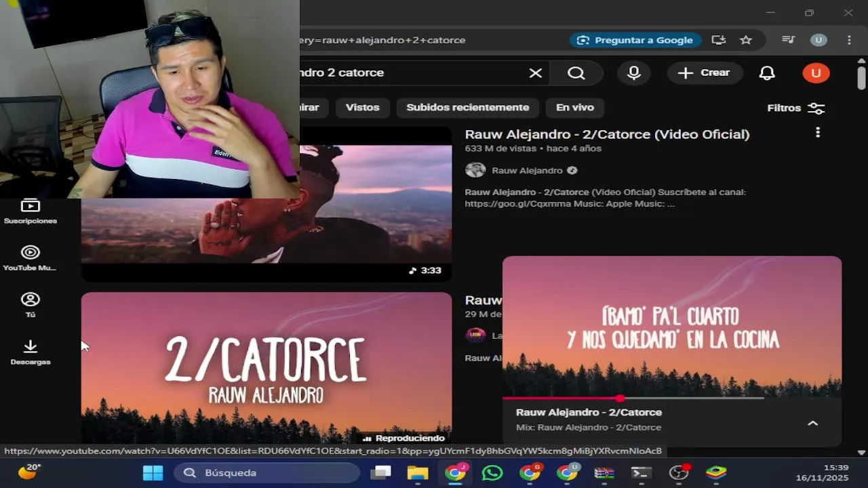Click miniplayer title Rauw Alejandro - 2/Catorce

click(589, 412)
